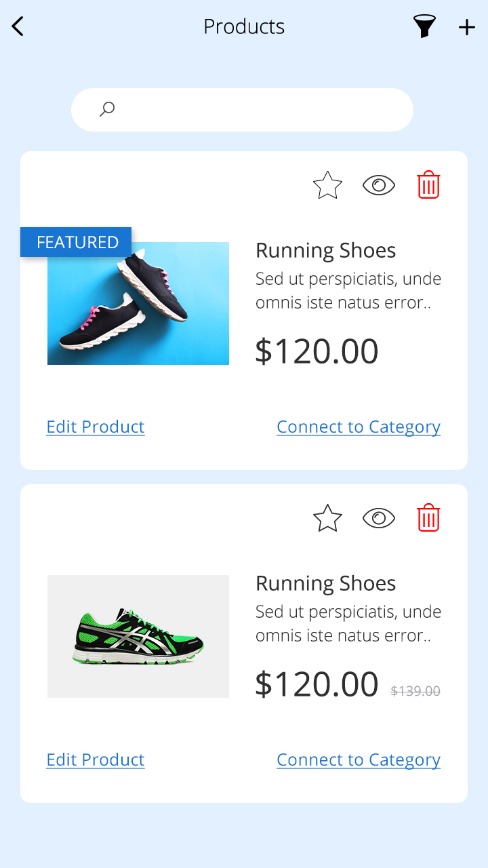
Task: Delete the green Running Shoes product
Action: click(428, 518)
